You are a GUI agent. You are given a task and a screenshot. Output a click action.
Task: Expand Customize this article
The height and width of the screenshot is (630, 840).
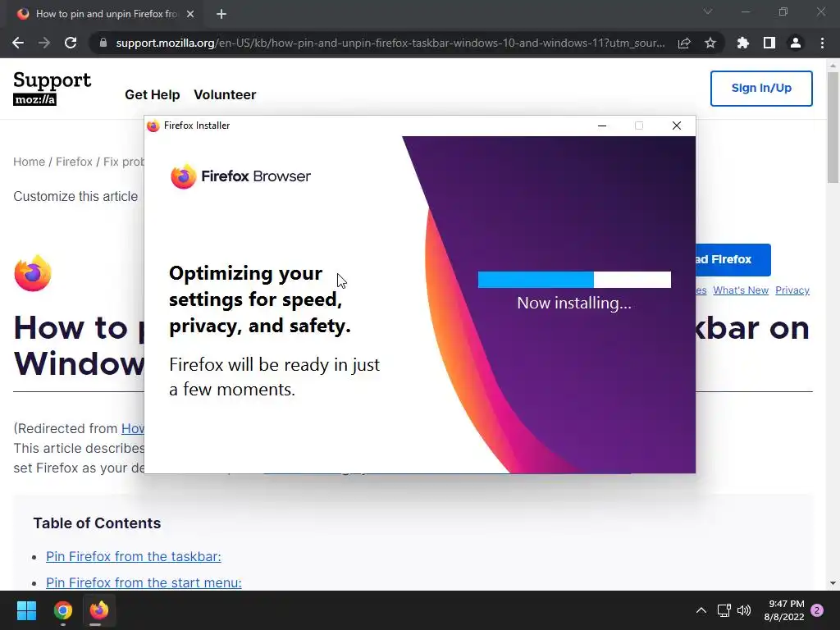pyautogui.click(x=75, y=197)
